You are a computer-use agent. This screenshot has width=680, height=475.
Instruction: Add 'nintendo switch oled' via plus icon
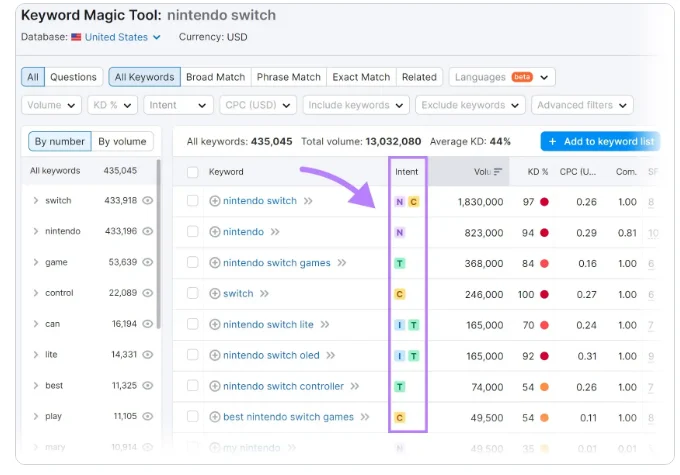click(215, 356)
